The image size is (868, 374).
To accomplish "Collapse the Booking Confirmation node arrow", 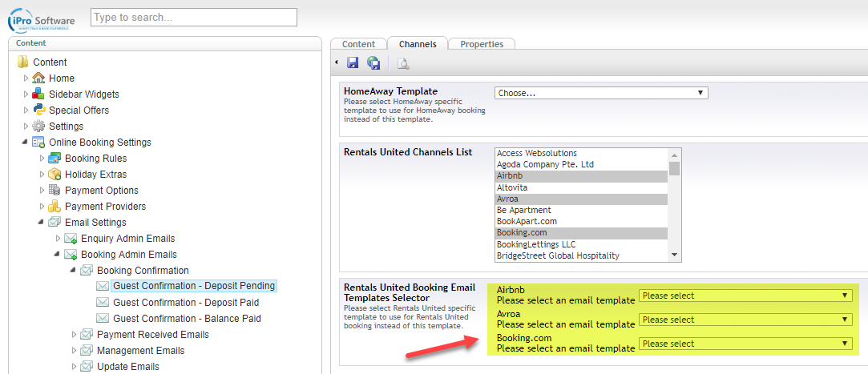I will click(73, 271).
